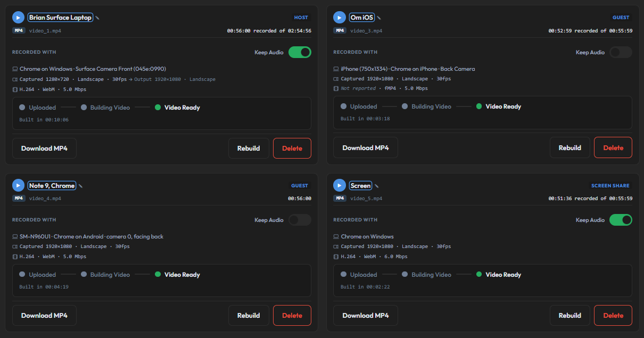
Task: Play the Note 9, Chrome recording
Action: (x=19, y=185)
